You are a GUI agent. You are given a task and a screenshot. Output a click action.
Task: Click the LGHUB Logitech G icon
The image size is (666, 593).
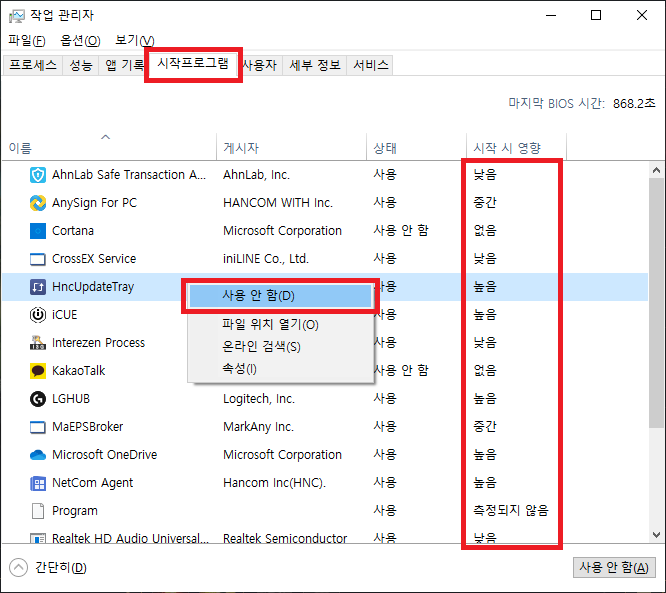38,399
